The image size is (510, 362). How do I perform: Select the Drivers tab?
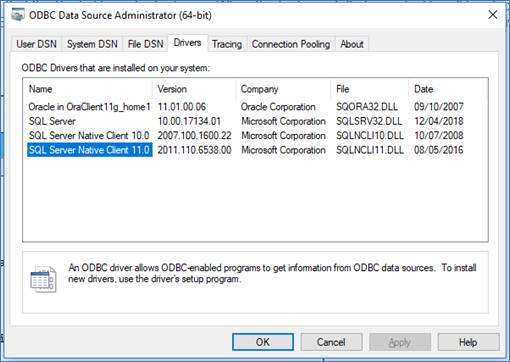[x=188, y=43]
